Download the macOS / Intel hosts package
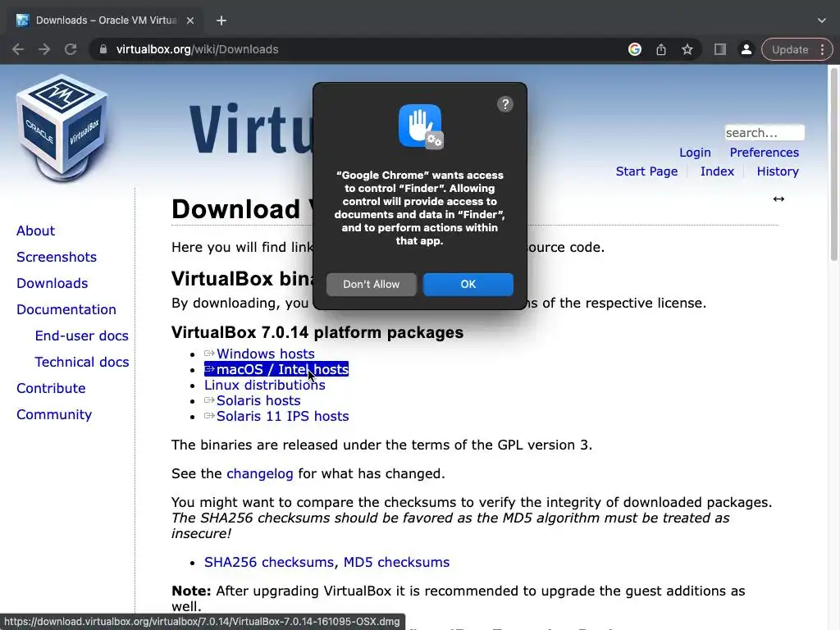The image size is (840, 630). (x=276, y=369)
